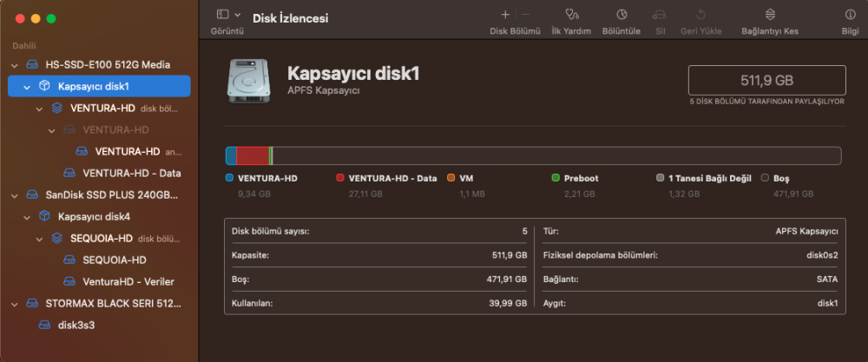Open the Bilgi info icon
This screenshot has height=362, width=868.
click(850, 15)
